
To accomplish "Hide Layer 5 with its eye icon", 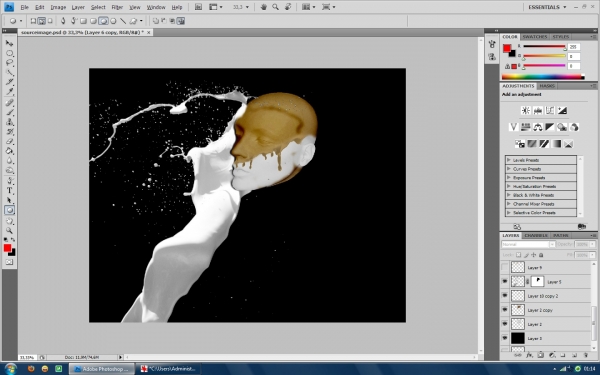I will tap(505, 282).
